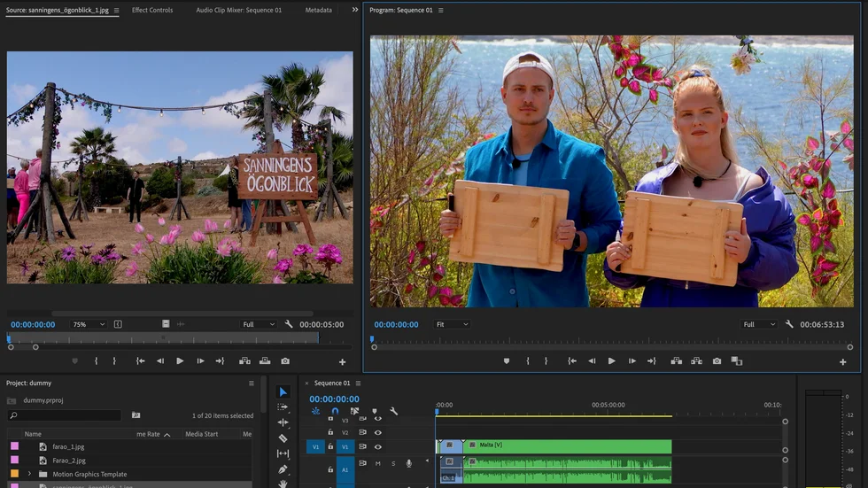Click Export Frame camera in Source monitor

pyautogui.click(x=285, y=361)
